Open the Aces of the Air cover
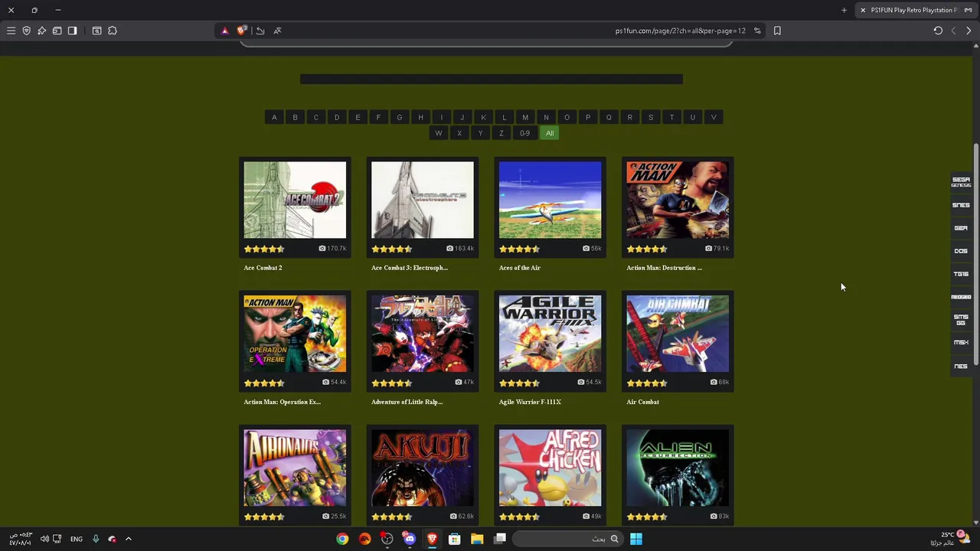 [x=550, y=200]
